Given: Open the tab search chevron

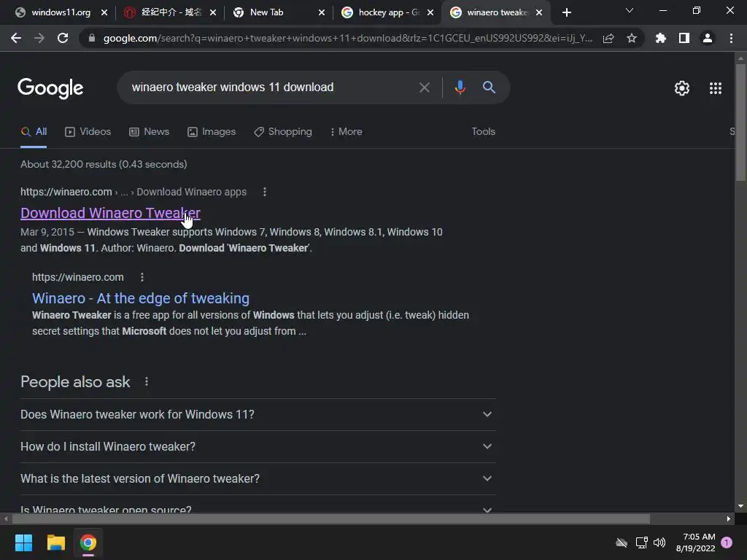Looking at the screenshot, I should 630,10.
